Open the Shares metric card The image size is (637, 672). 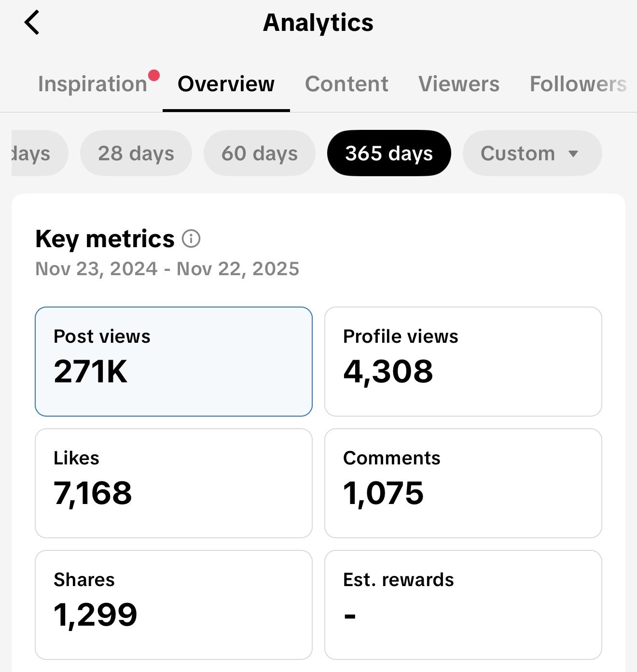tap(174, 605)
